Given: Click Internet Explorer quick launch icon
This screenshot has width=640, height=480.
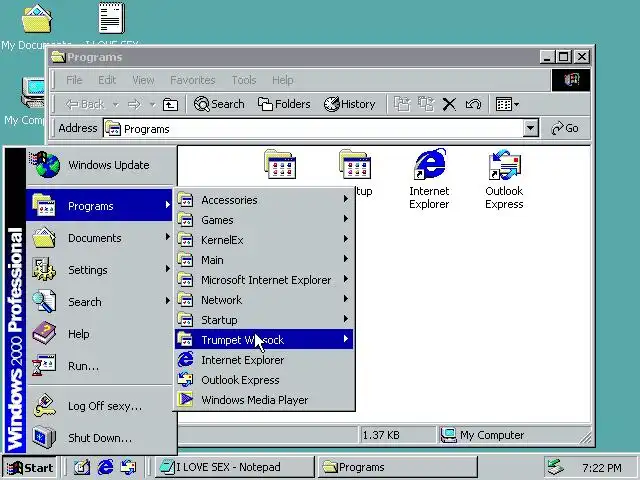Looking at the screenshot, I should (x=105, y=468).
